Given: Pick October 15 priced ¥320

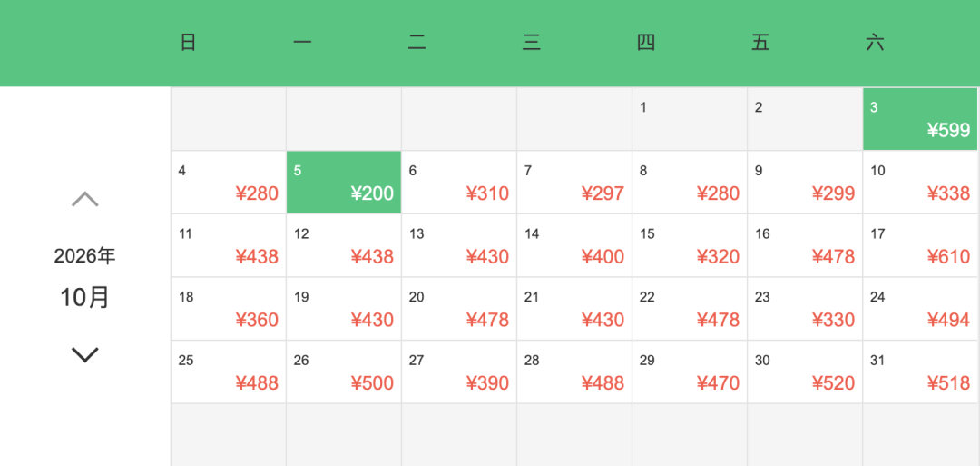Looking at the screenshot, I should click(690, 246).
